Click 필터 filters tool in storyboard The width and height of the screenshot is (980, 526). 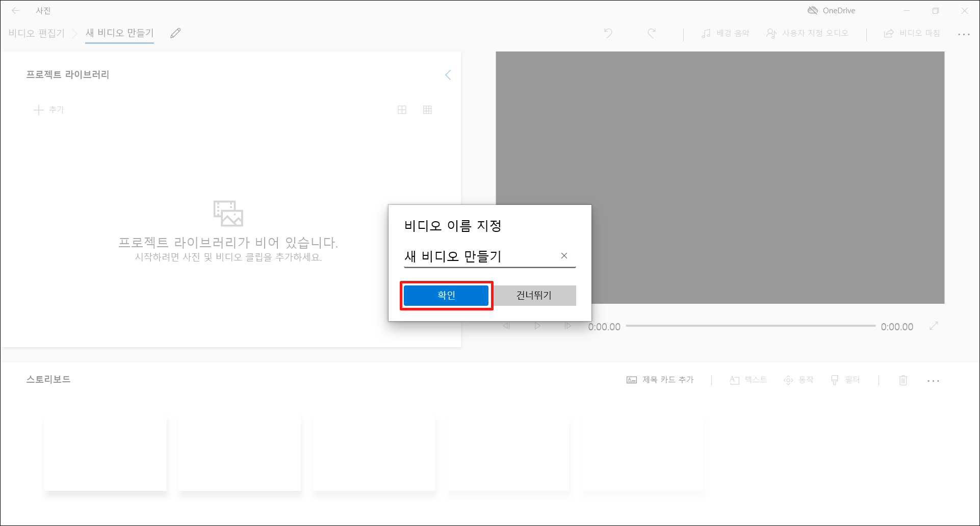click(x=845, y=380)
